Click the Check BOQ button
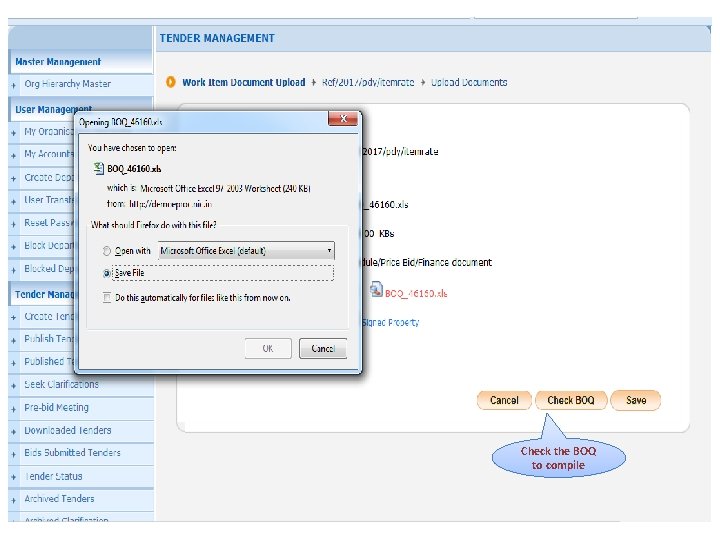Viewport: 720px width, 540px height. point(571,400)
